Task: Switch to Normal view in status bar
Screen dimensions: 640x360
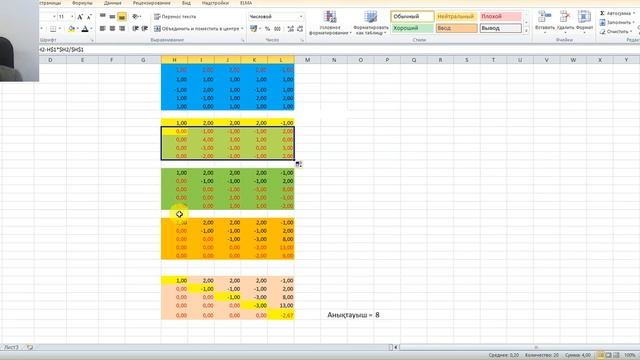Action: [x=600, y=356]
